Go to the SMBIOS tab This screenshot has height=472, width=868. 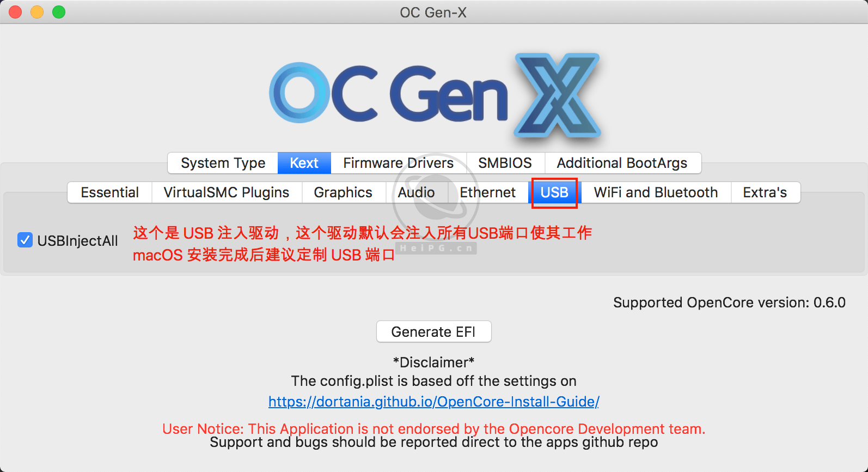[x=505, y=163]
